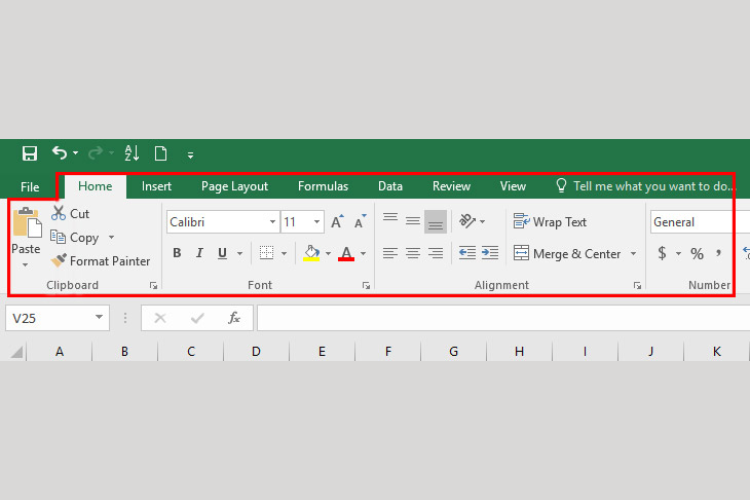Click the text orientation icon
The image size is (750, 500).
click(x=467, y=221)
